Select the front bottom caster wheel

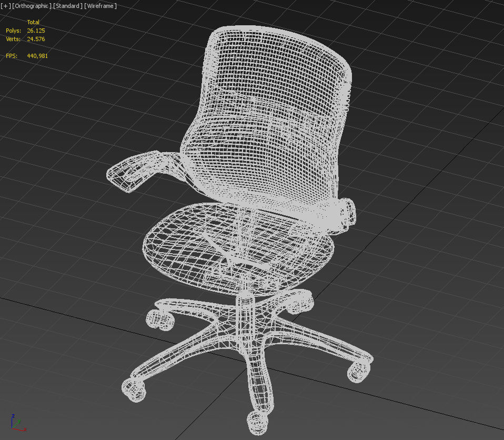point(257,422)
